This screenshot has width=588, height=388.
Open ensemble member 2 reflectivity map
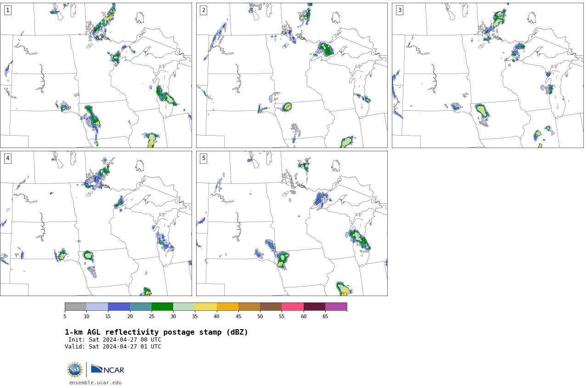(x=292, y=75)
